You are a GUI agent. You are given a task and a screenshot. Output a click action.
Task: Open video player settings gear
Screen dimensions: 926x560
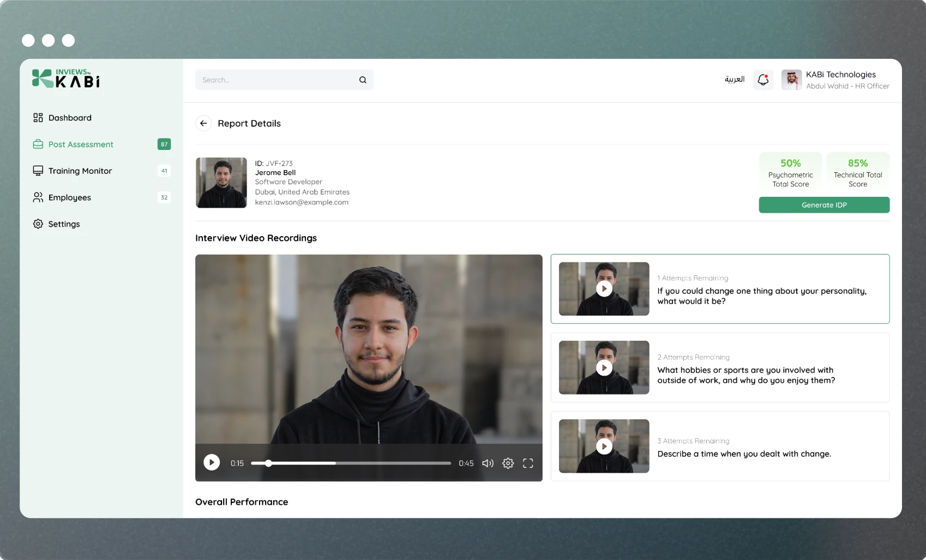coord(508,463)
